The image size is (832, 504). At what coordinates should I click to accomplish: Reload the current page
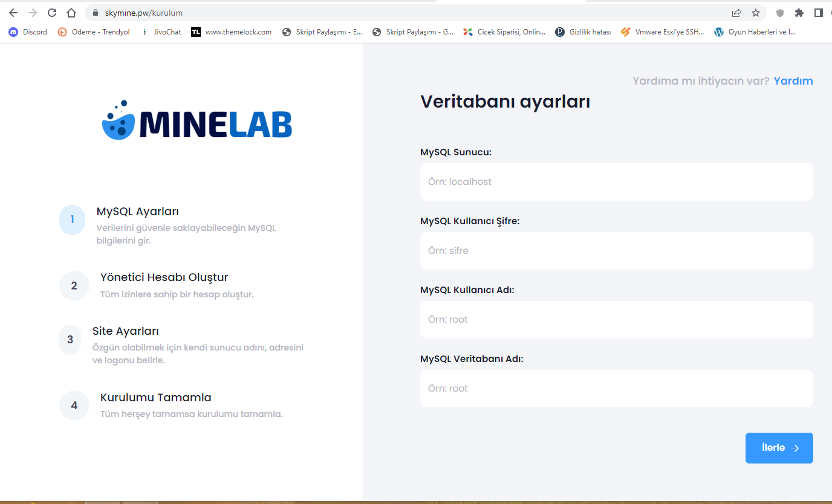(x=52, y=13)
